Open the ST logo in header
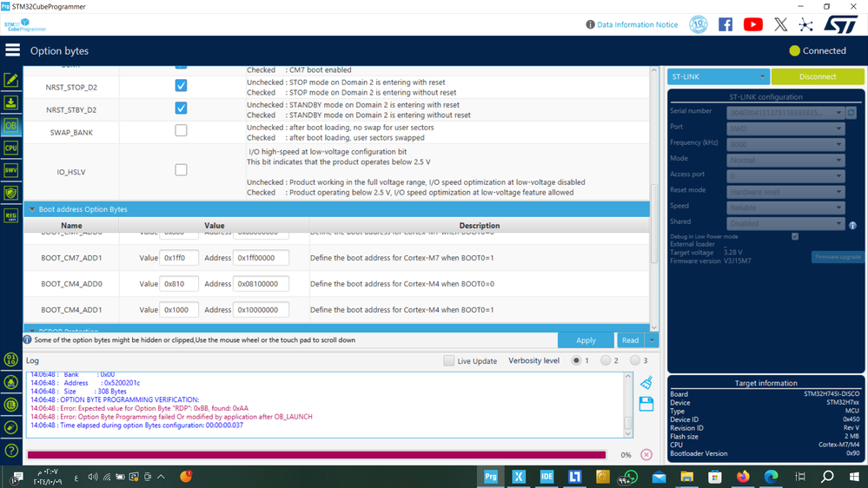 [841, 24]
